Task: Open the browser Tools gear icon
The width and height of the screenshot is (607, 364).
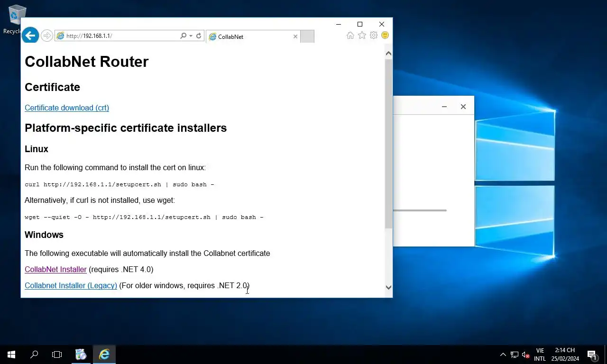Action: [374, 36]
